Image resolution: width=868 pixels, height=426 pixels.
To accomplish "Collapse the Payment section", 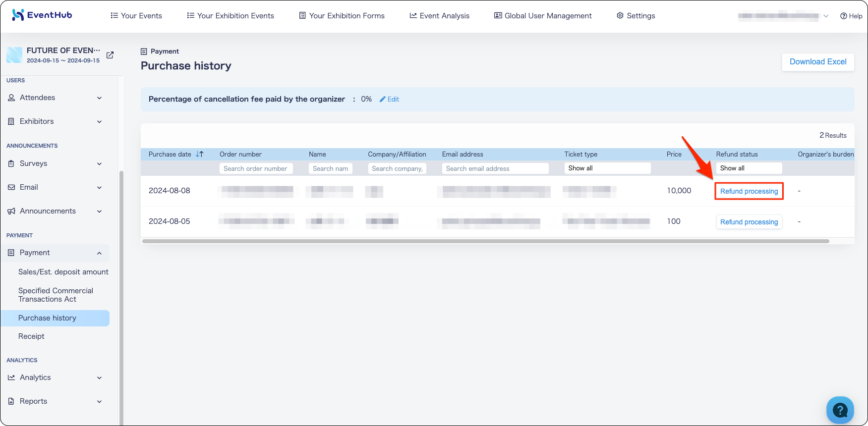I will click(99, 253).
